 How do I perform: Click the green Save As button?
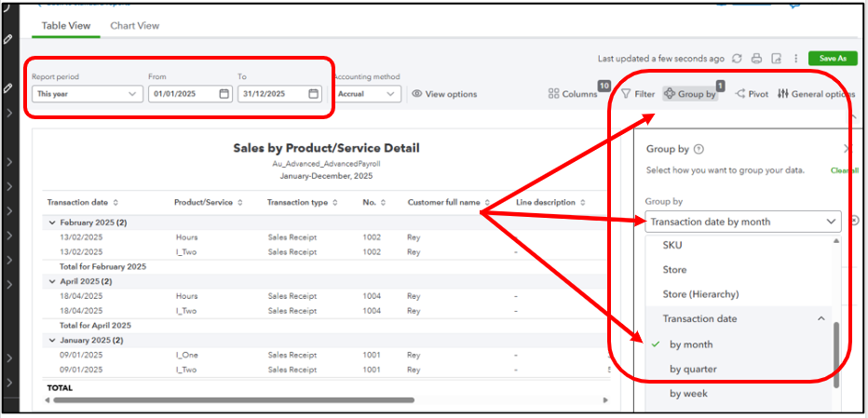point(834,58)
